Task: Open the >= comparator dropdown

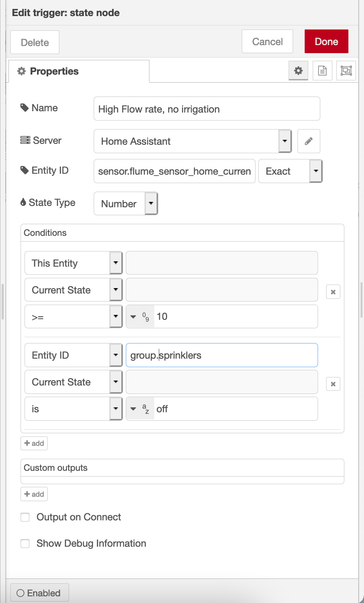Action: point(74,317)
